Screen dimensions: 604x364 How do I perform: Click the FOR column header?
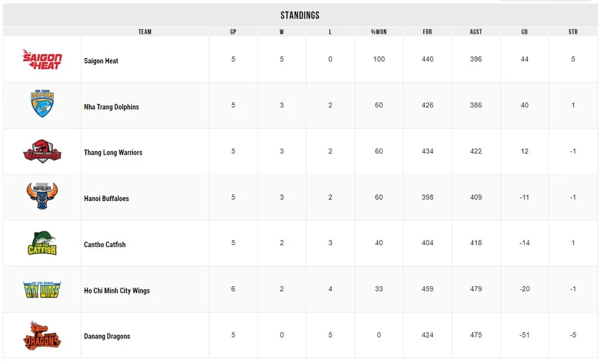[x=428, y=31]
